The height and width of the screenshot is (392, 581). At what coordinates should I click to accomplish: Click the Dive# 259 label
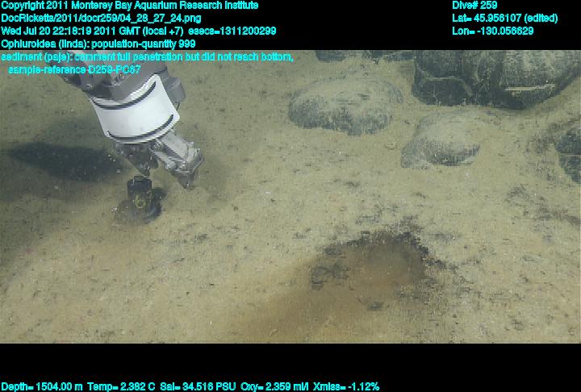point(475,6)
